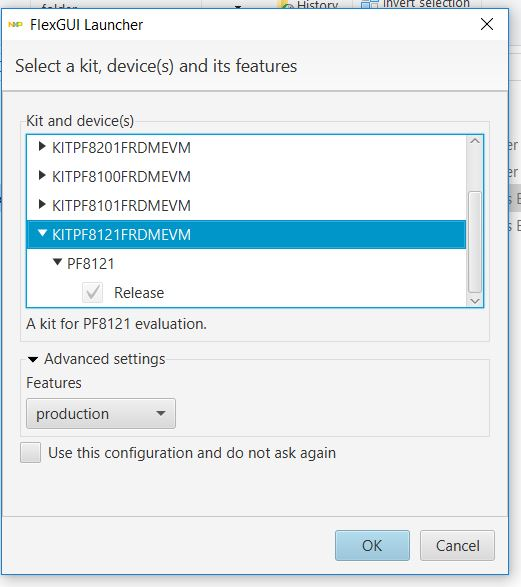Select the KITPF8201FRDMEVM kit
This screenshot has height=587, width=521.
[121, 147]
